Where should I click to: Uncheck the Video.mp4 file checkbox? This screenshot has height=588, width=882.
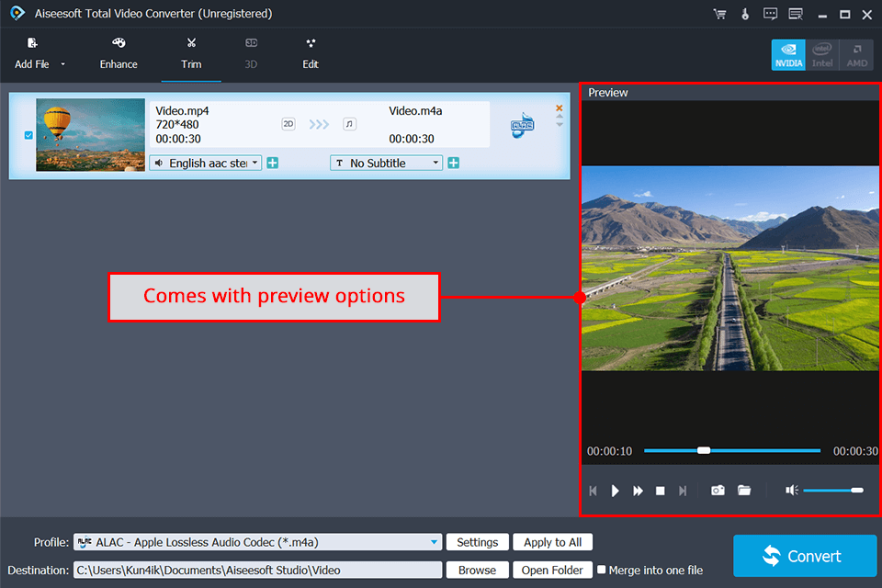tap(28, 135)
